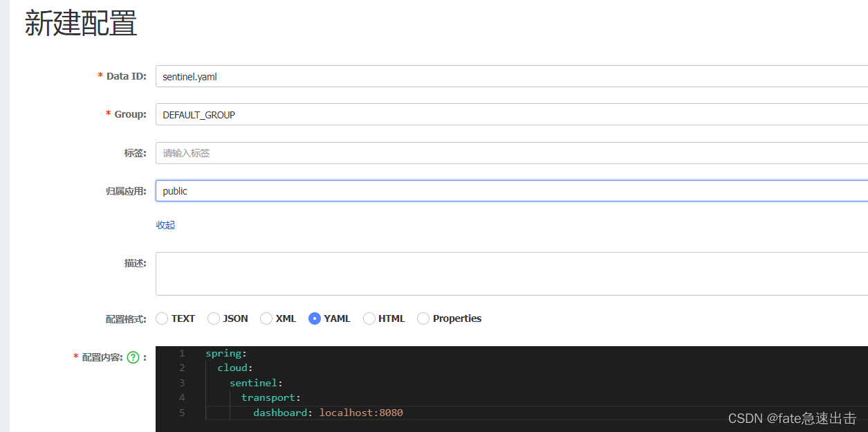Click the green help icon beside 配置内容
The image size is (868, 432).
[x=133, y=358]
